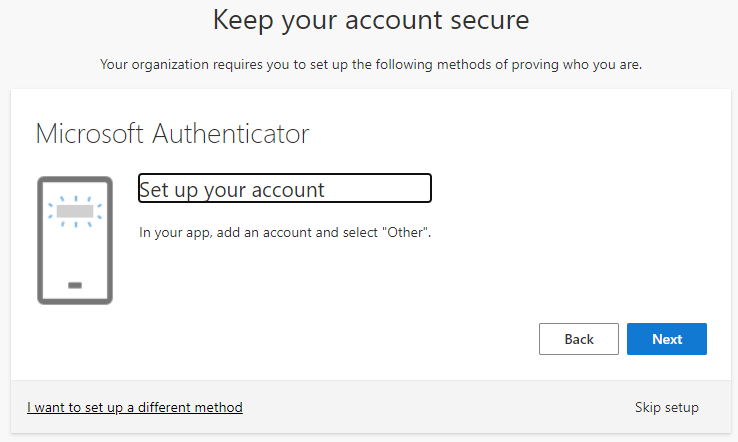Click the gray footer bar beside Skip setup
738x442 pixels.
pos(450,407)
